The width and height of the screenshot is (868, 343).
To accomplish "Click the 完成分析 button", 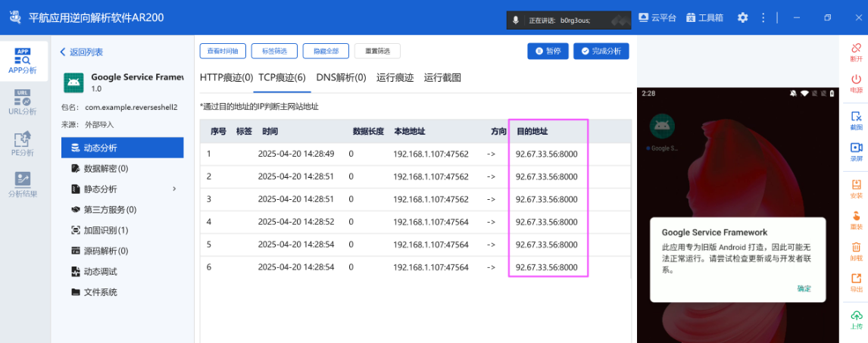I will 601,51.
